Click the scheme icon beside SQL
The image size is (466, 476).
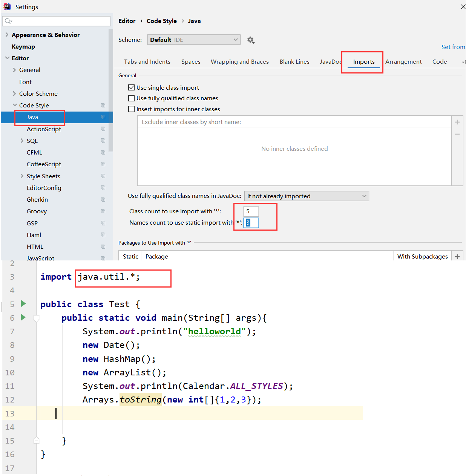[x=103, y=141]
